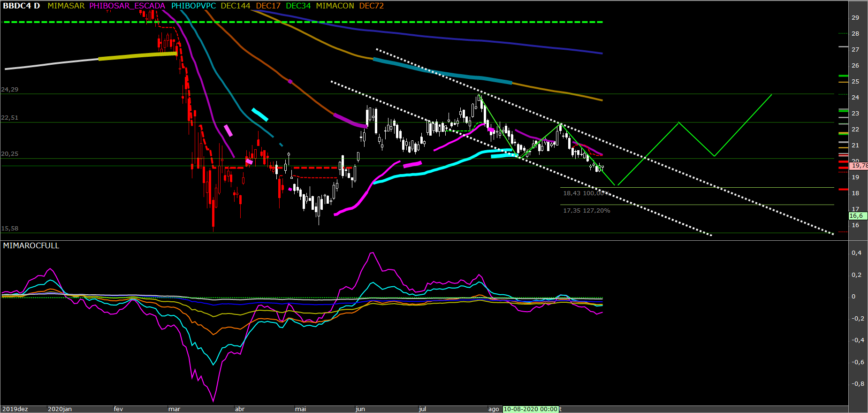
Task: Click the BBDC4 D symbol title
Action: point(22,6)
